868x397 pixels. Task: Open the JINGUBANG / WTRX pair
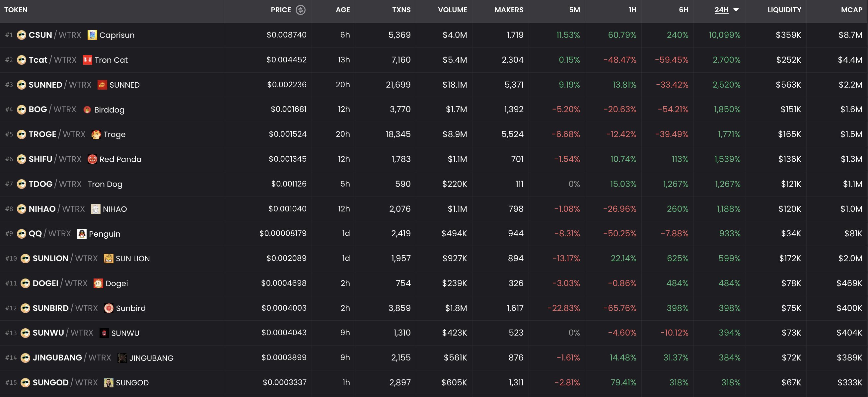point(71,357)
